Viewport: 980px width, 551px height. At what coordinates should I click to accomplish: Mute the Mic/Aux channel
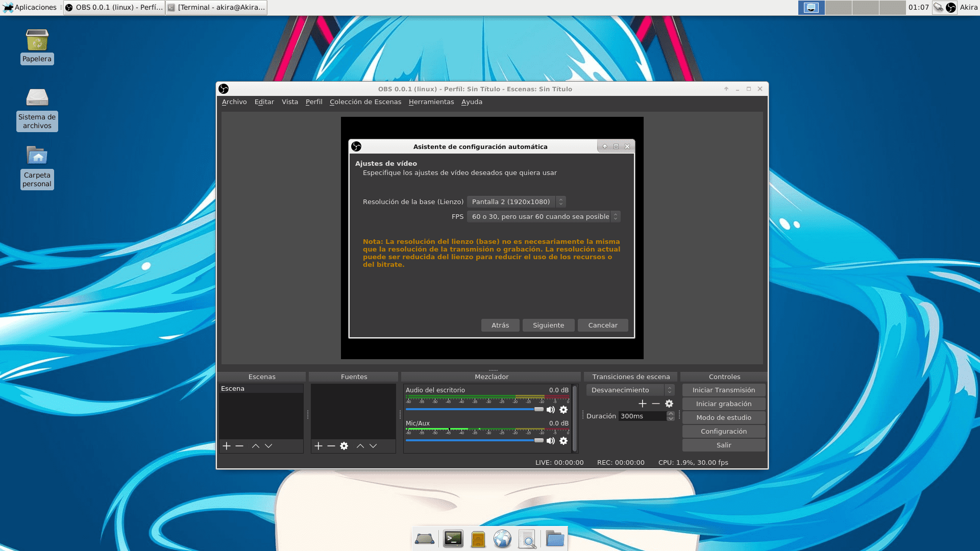click(x=551, y=441)
